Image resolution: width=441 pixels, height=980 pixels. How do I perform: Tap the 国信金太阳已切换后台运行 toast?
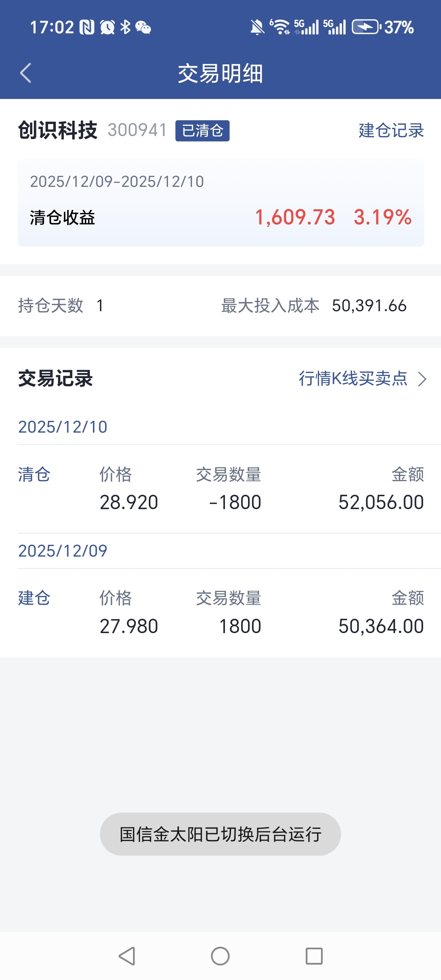[x=220, y=834]
